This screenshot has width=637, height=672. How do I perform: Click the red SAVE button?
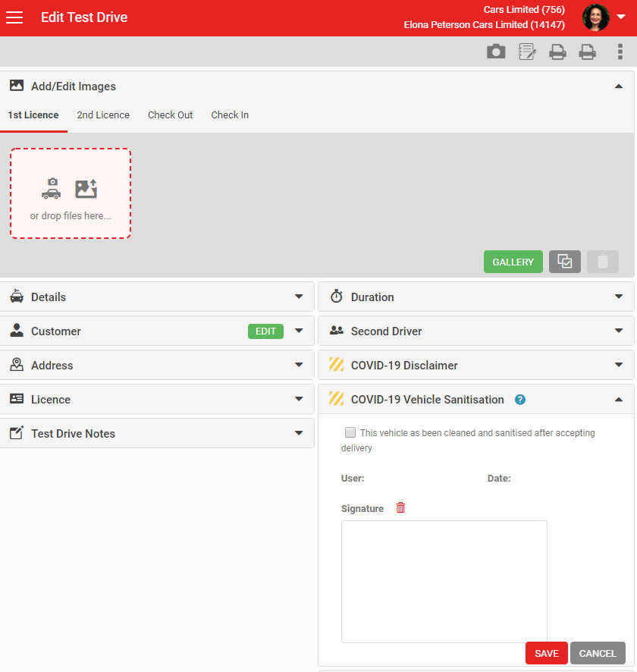pos(547,653)
